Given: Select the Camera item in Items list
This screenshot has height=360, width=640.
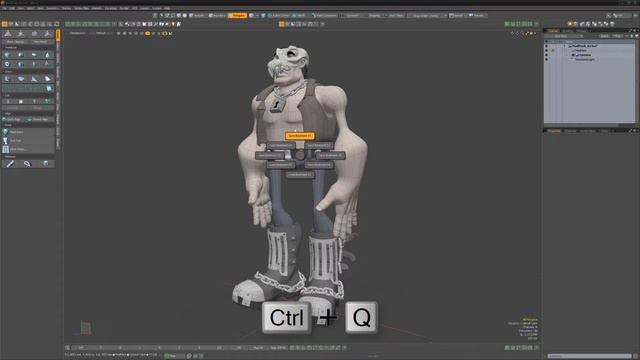Looking at the screenshot, I should 584,55.
